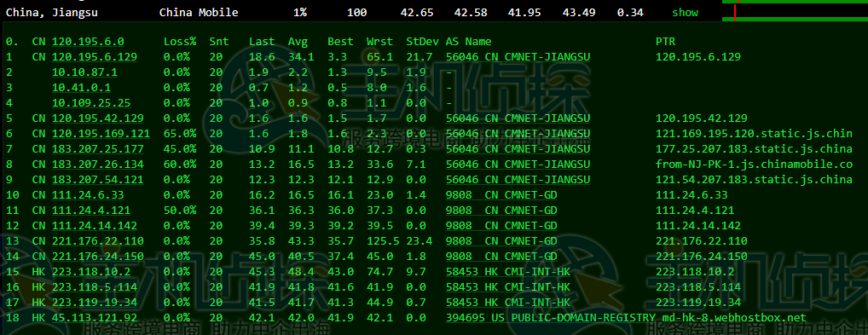Click hop 6 IP 120.195.169.121

click(101, 134)
